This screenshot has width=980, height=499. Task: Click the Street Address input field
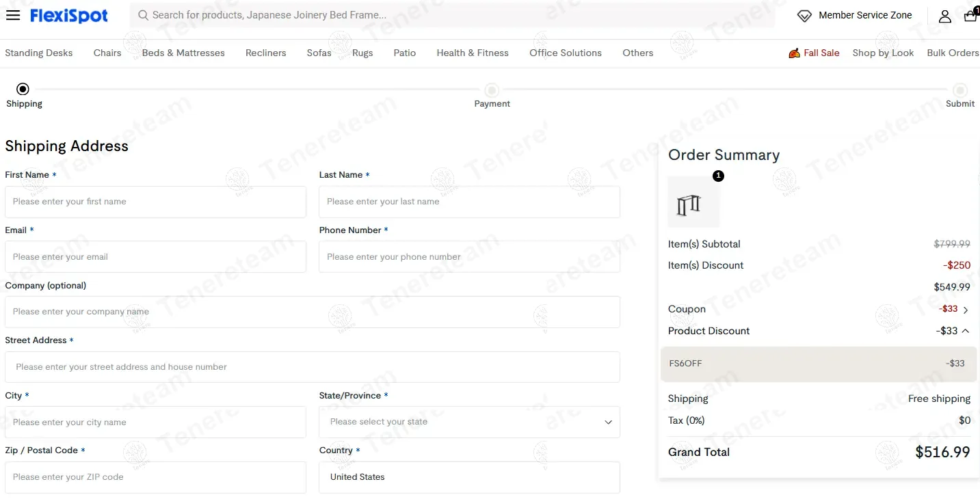pos(312,367)
